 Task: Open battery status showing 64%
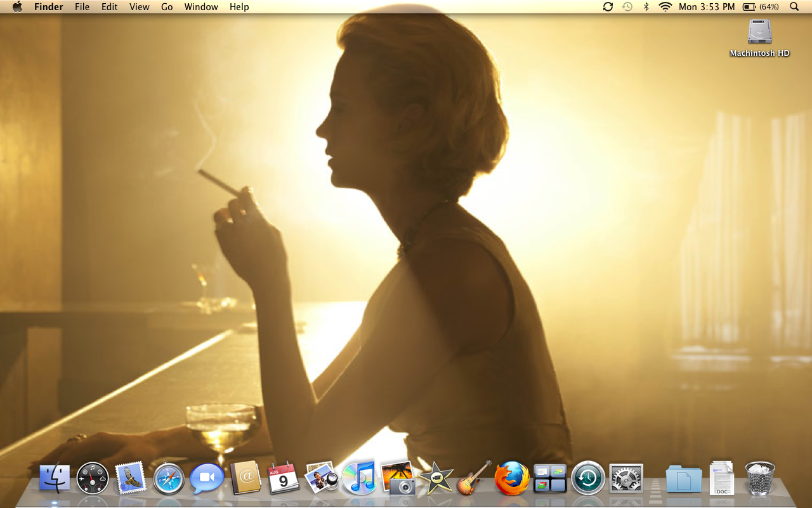[x=761, y=7]
